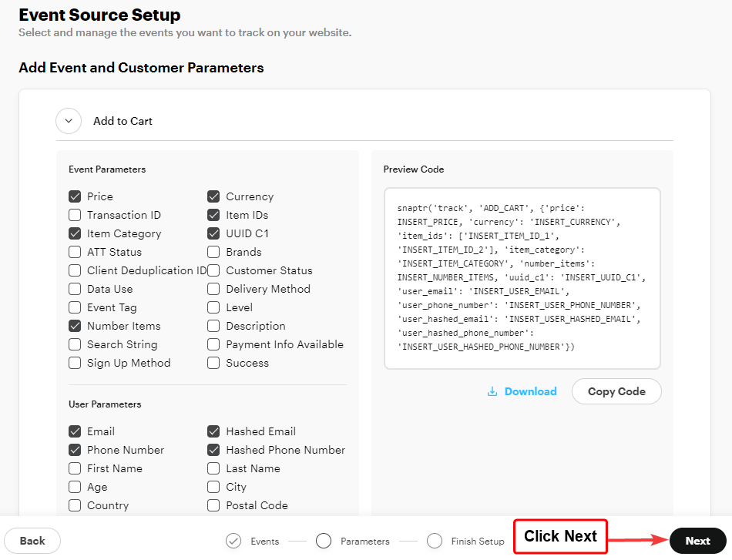Enable the Transaction ID event parameter

pyautogui.click(x=75, y=214)
